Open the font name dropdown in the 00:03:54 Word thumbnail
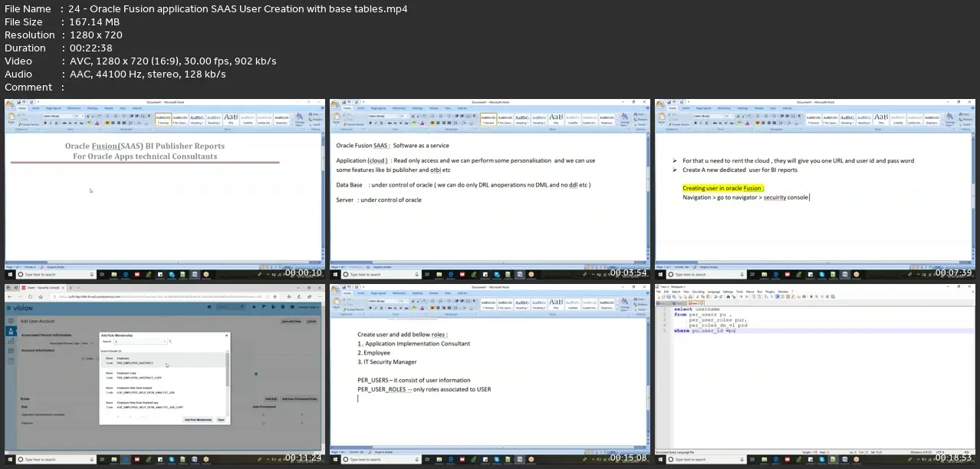This screenshot has height=469, width=980. point(399,116)
